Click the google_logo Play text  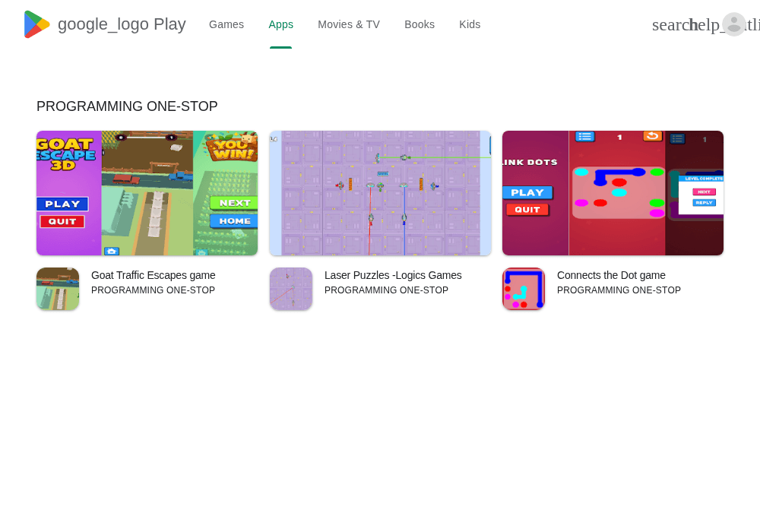122,24
